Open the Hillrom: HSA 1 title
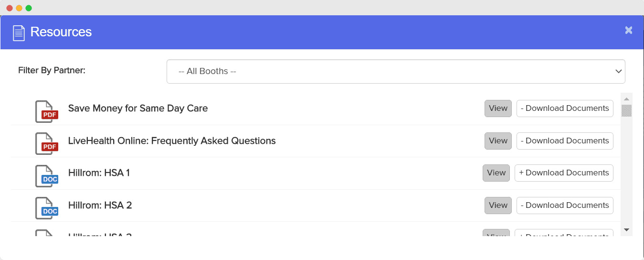 pyautogui.click(x=99, y=173)
